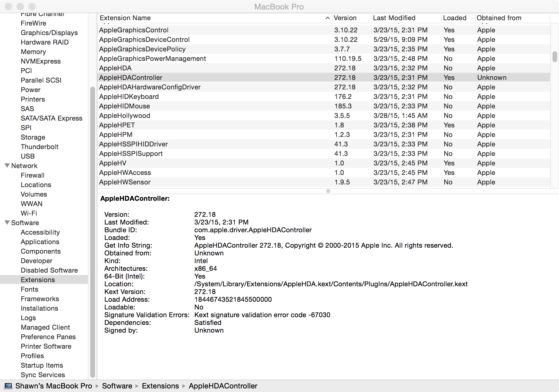The height and width of the screenshot is (392, 559).
Task: Open PCI in the sidebar
Action: tap(26, 71)
